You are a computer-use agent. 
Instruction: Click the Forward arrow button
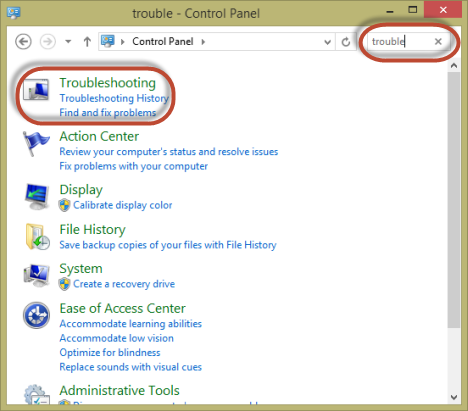48,42
